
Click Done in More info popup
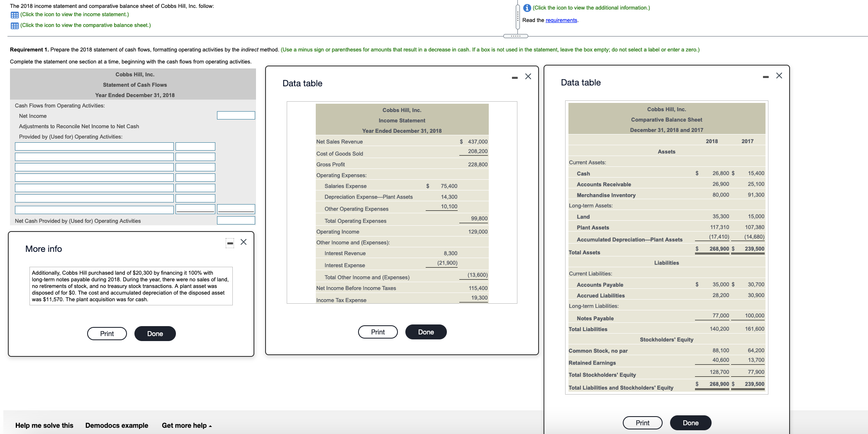click(155, 334)
